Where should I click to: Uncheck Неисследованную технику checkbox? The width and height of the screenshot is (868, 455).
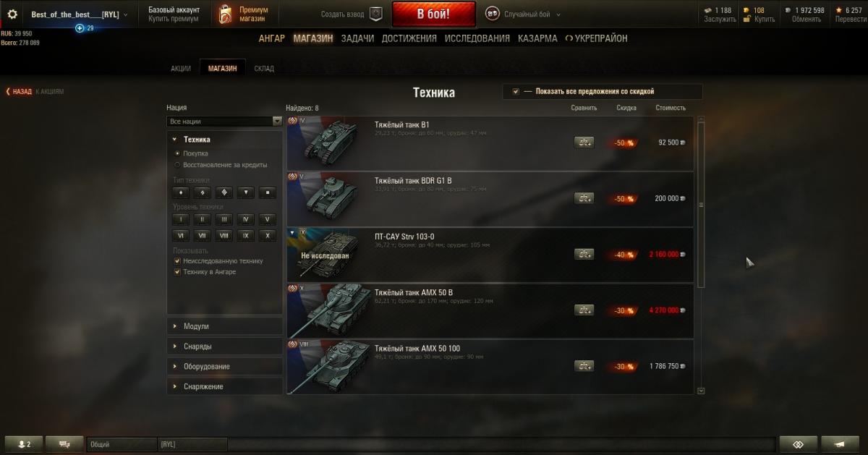[x=177, y=261]
